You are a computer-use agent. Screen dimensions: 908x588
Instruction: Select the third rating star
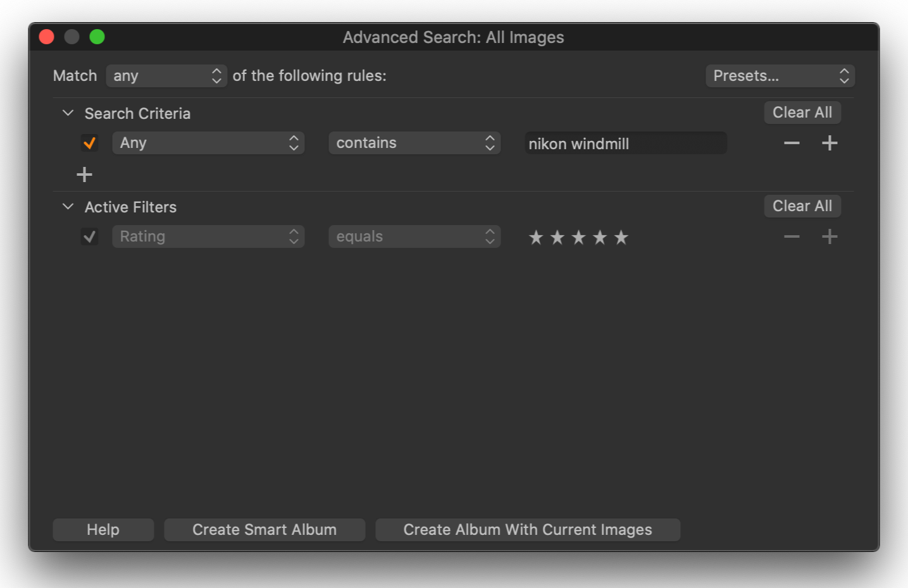(578, 238)
